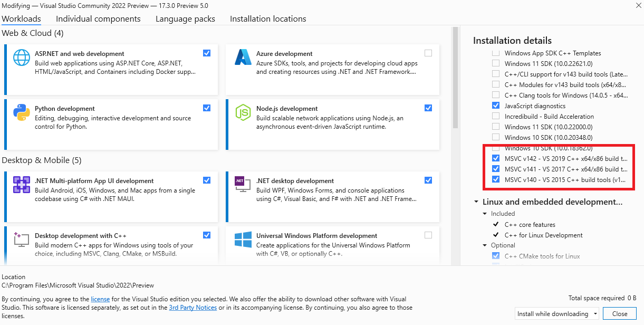Check the Incredibuild Build Acceleration option
This screenshot has height=325, width=644.
(x=495, y=116)
